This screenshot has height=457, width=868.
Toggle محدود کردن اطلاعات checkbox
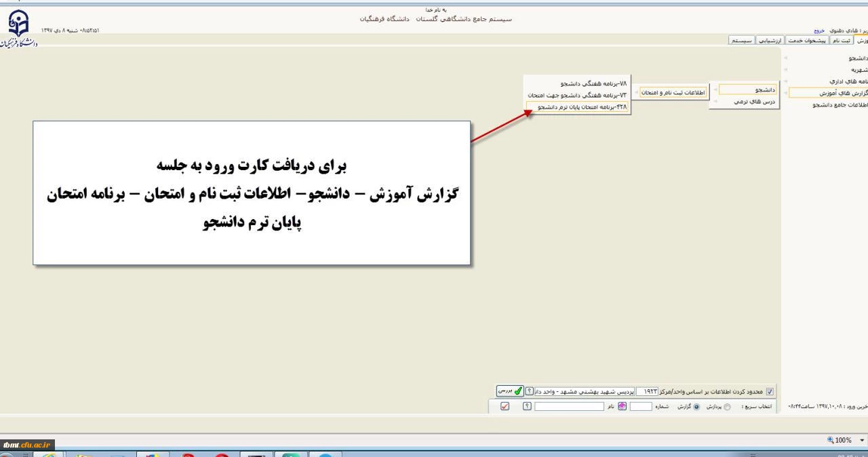(x=770, y=391)
